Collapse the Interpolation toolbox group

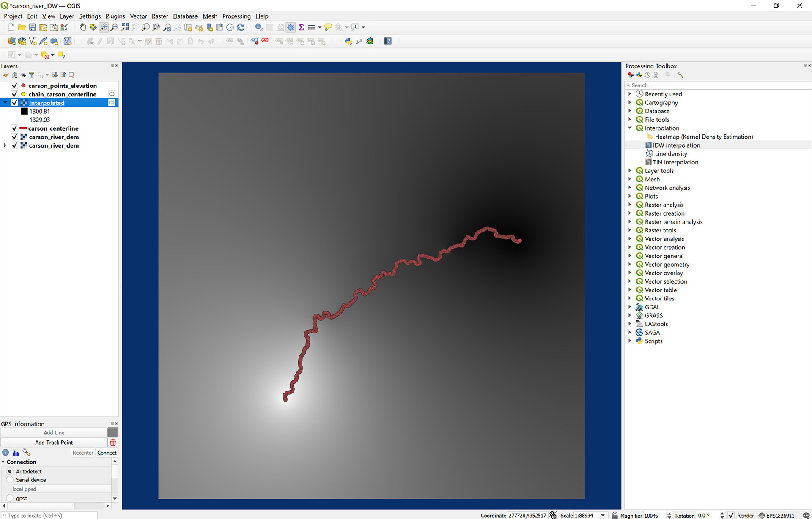point(630,128)
